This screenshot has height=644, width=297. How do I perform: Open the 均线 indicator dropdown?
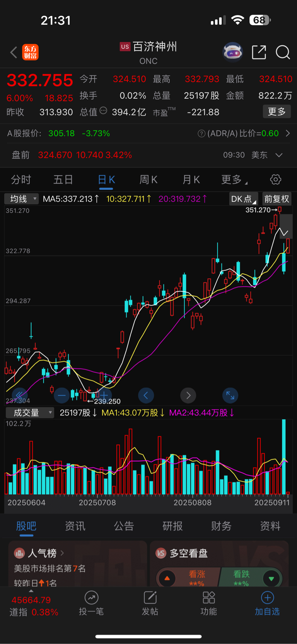pos(22,199)
